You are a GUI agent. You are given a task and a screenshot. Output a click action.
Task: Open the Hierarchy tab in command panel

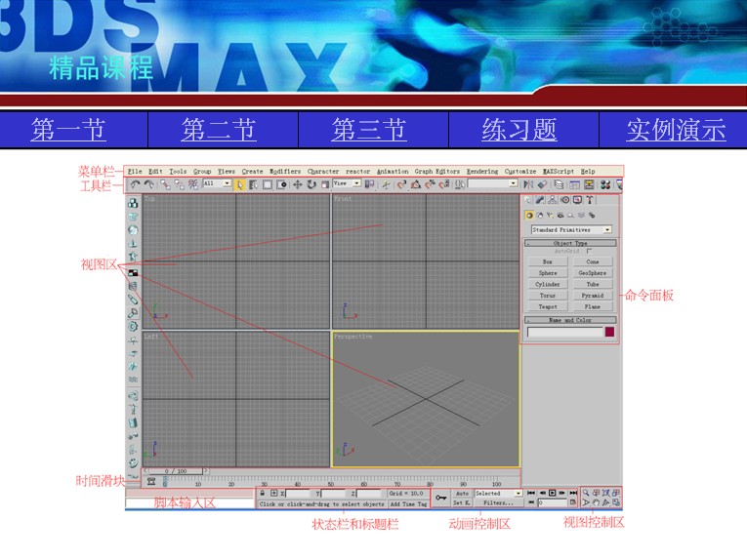552,200
